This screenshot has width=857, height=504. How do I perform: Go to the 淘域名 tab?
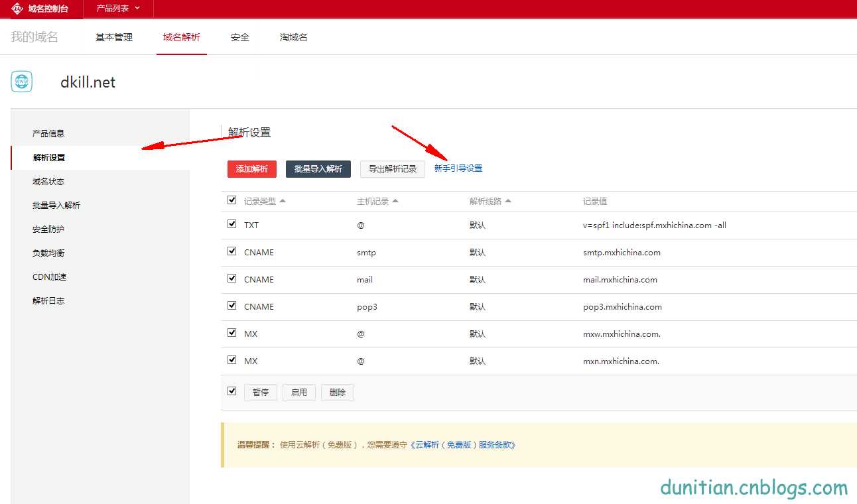pos(294,37)
